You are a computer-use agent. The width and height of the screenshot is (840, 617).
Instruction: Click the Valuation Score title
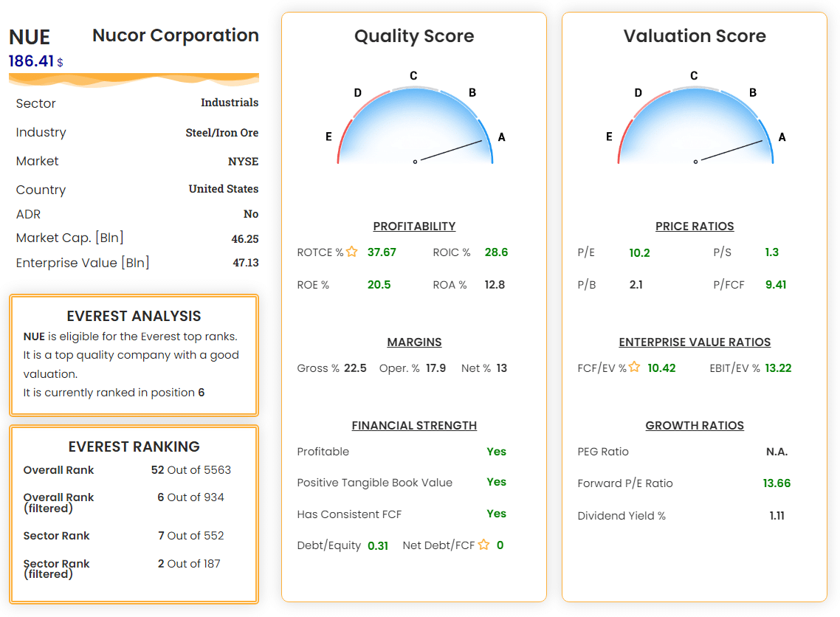tap(695, 36)
